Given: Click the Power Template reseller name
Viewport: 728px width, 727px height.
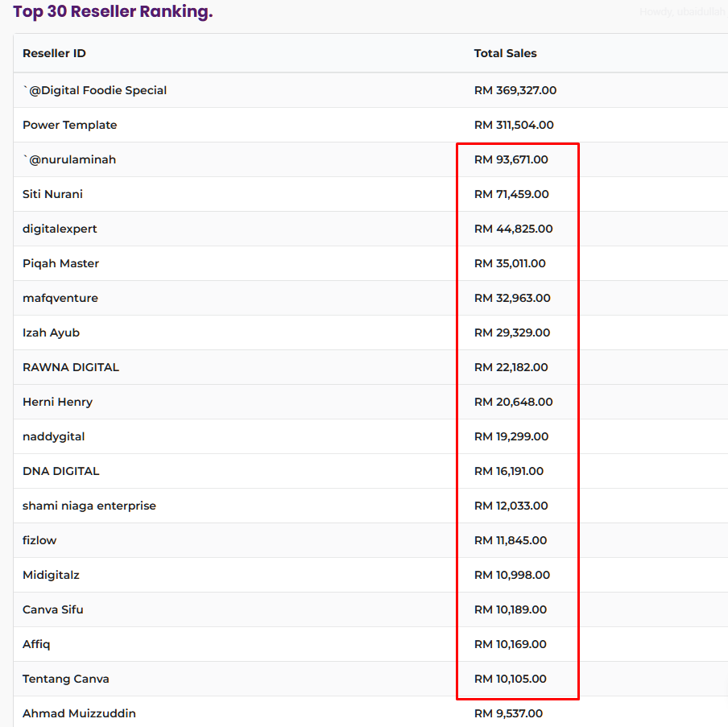Looking at the screenshot, I should tap(70, 125).
